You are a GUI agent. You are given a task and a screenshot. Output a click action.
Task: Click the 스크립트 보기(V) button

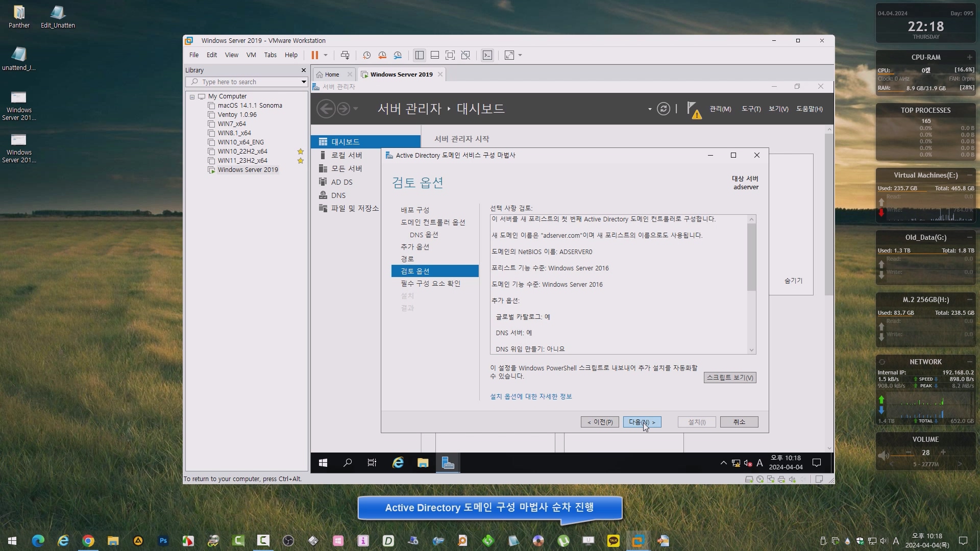[730, 378]
